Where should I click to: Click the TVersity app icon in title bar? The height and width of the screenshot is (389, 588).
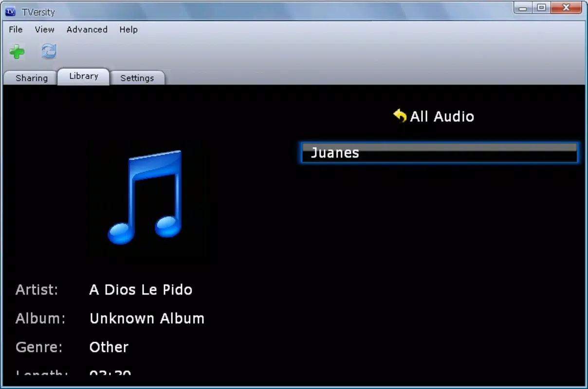pos(10,12)
